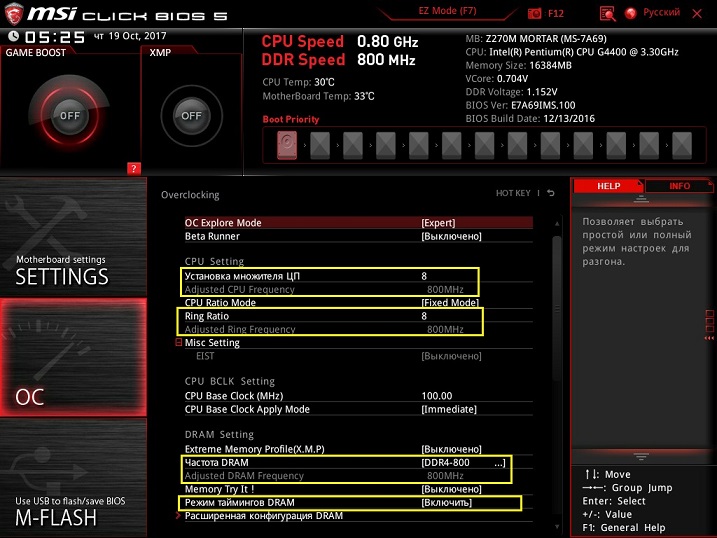Open M-FLASH BIOS flash panel
Viewport: 717px width, 538px height.
coord(73,478)
